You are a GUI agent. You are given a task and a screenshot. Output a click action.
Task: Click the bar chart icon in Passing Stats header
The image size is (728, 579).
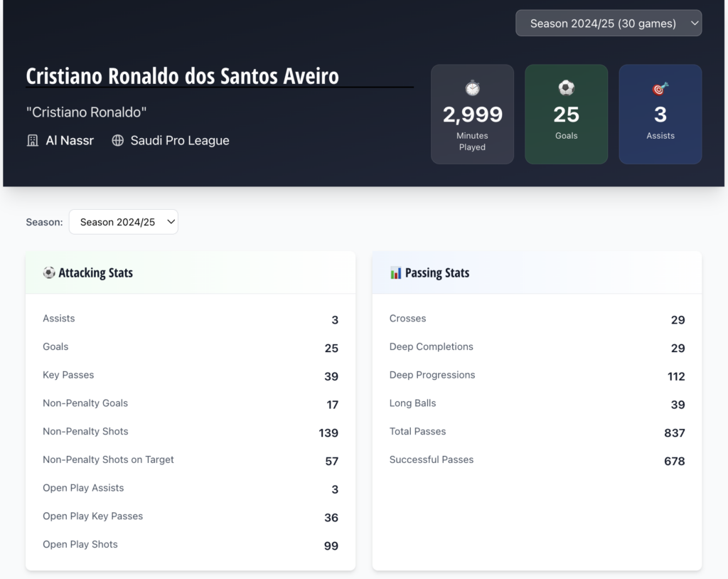coord(396,272)
